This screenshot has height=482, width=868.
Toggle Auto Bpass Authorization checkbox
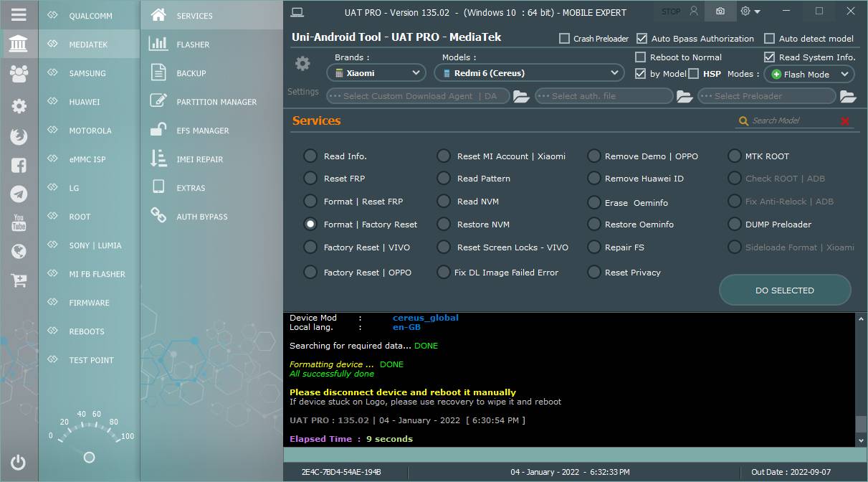click(x=642, y=39)
